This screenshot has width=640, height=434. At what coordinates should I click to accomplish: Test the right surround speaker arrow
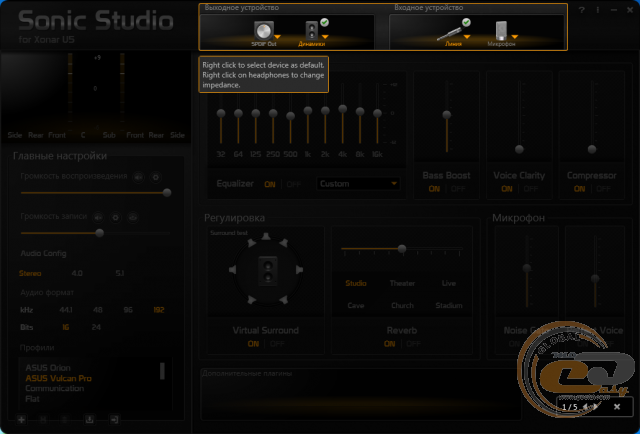click(299, 270)
